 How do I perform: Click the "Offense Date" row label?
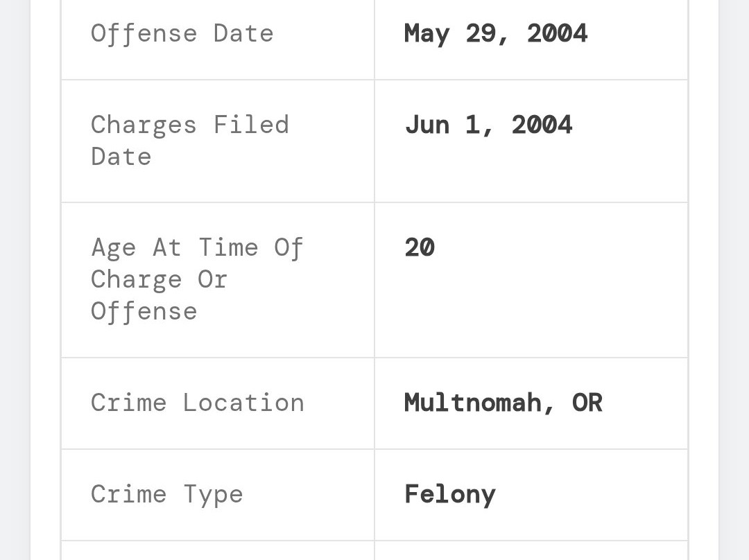click(x=182, y=33)
